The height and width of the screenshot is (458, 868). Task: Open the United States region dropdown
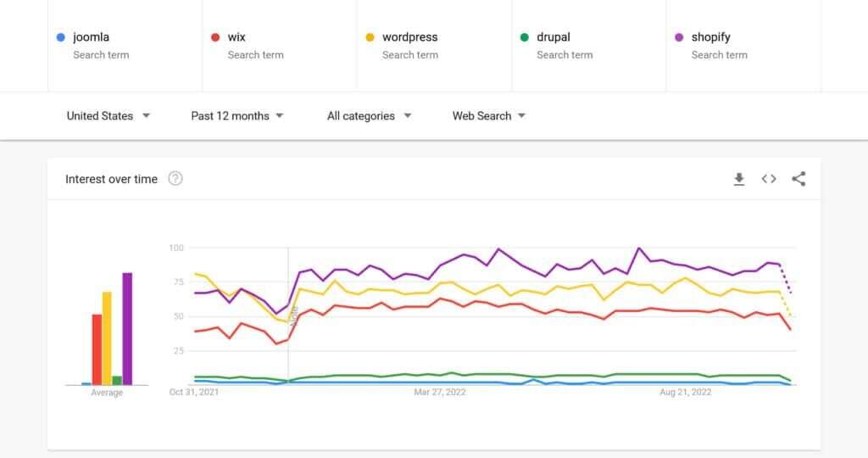(108, 116)
